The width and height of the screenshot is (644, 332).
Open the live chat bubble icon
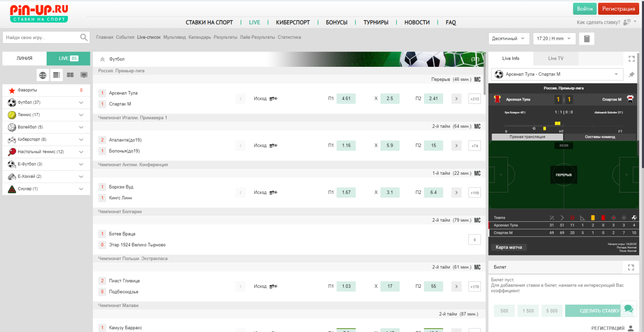[628, 309]
